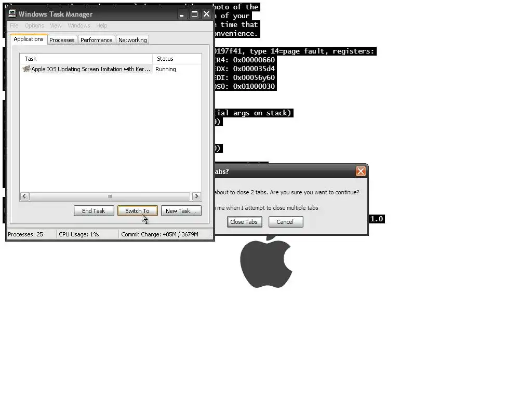Maximize the Windows Task Manager window
This screenshot has height=399, width=532.
(194, 14)
